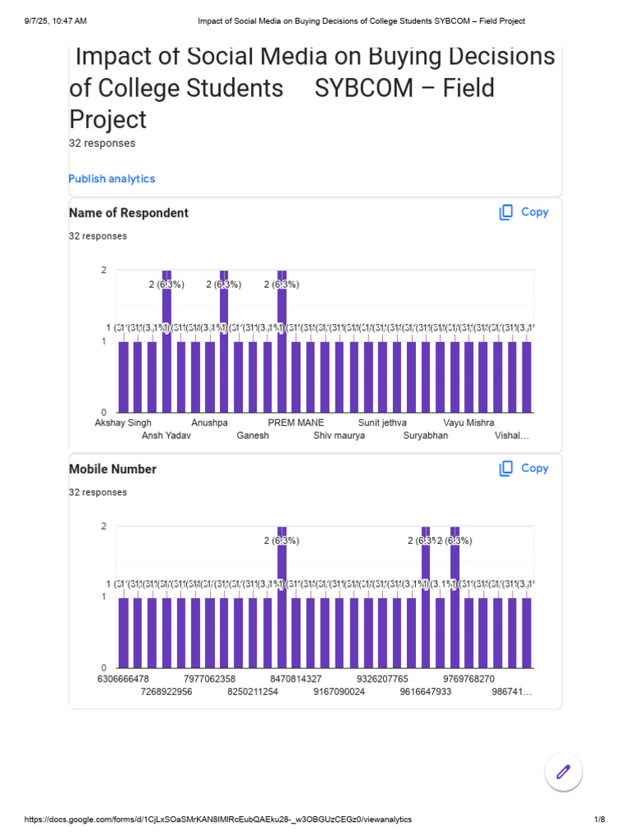Click the Mobile Number heading
Viewport: 630px width, 840px height.
click(x=112, y=469)
